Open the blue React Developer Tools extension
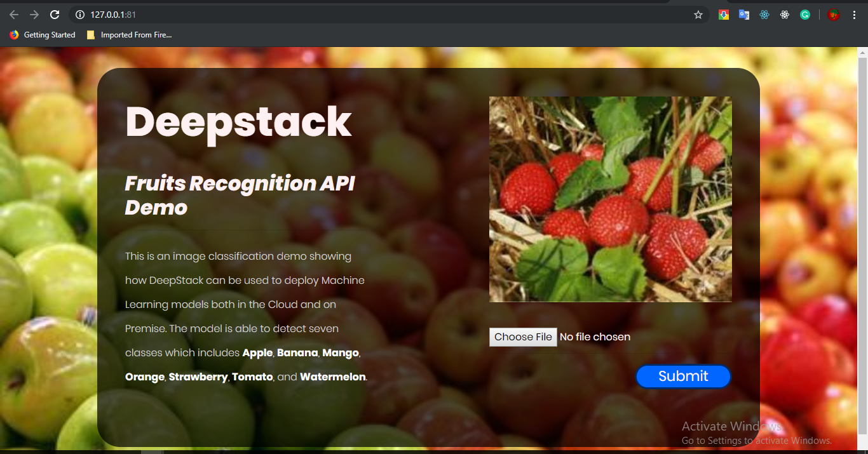868x454 pixels. [764, 15]
